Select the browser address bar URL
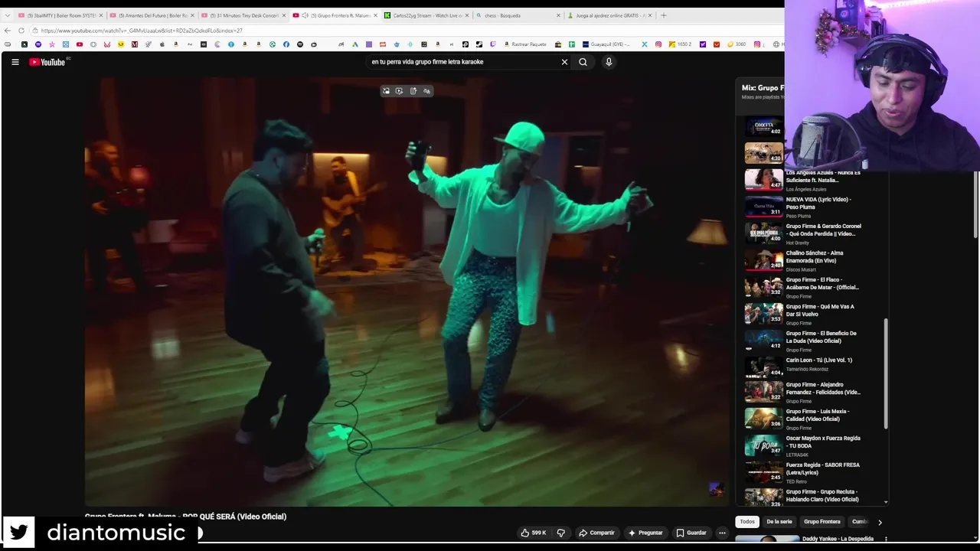 pyautogui.click(x=142, y=31)
